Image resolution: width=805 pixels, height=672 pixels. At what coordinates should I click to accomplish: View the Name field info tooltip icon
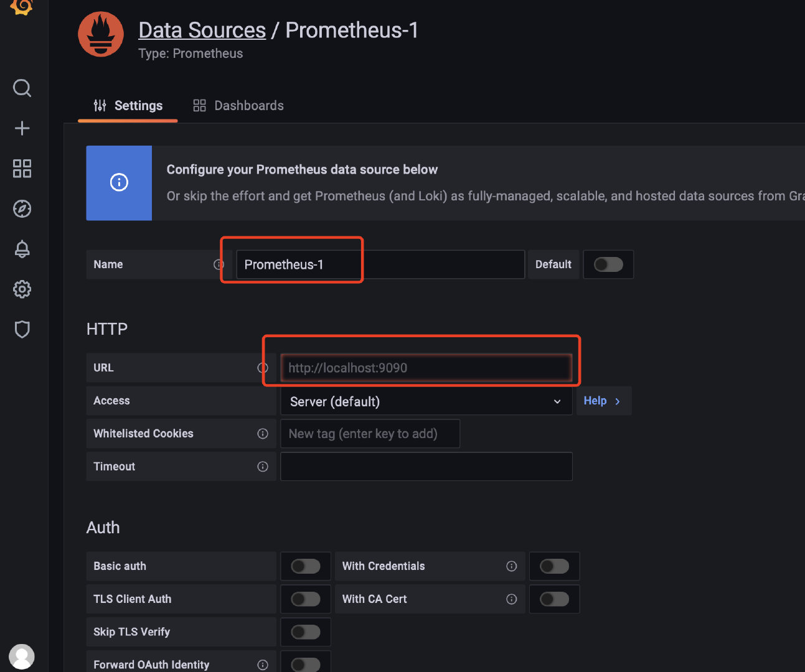(x=218, y=264)
